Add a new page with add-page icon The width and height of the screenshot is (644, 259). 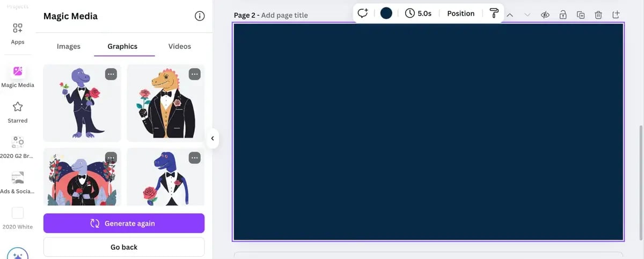coord(616,15)
